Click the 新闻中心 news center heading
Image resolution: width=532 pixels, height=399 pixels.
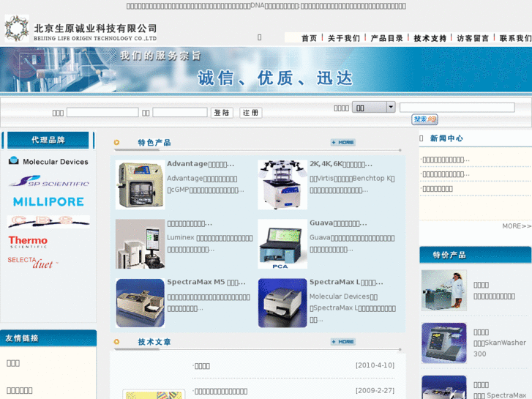click(x=446, y=138)
